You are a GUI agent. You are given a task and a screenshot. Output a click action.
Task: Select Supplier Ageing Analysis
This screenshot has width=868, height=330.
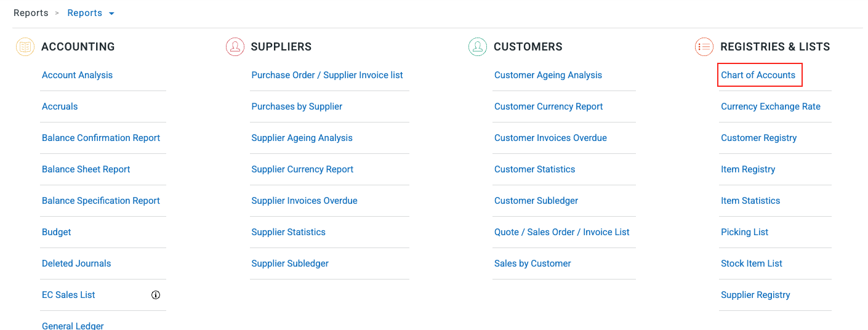tap(302, 138)
